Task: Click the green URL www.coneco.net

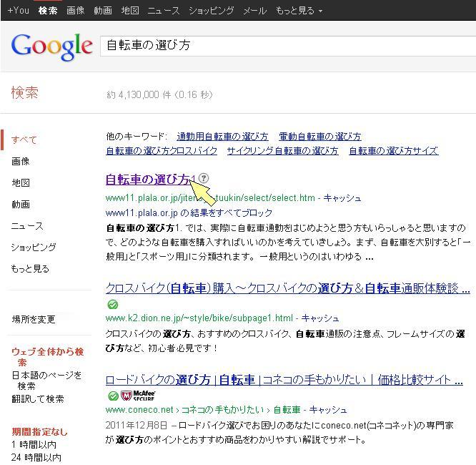Action: pos(139,410)
